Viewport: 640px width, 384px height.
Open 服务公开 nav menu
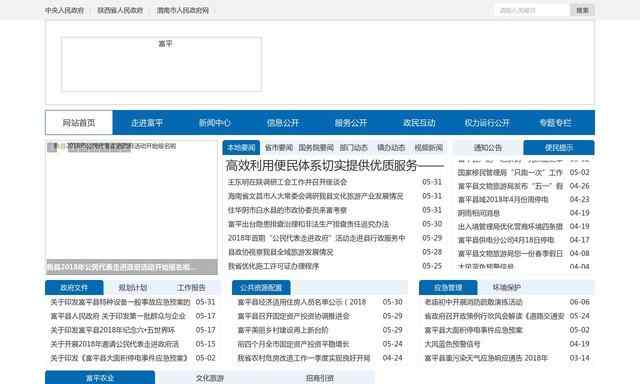(351, 122)
